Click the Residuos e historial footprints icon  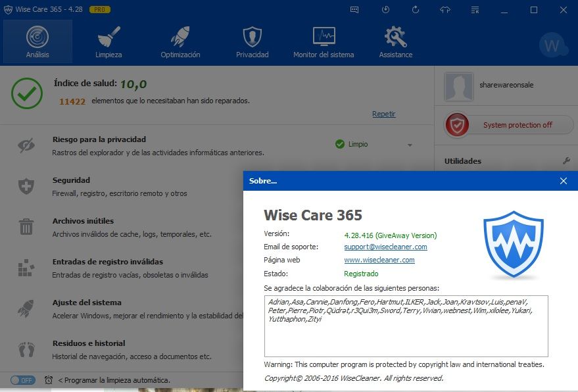pos(26,349)
